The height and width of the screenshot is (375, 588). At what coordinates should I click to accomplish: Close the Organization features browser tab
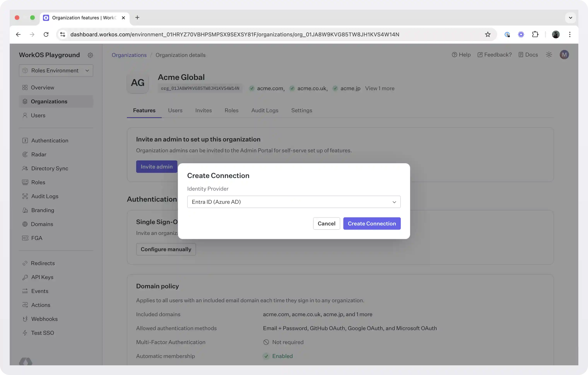coord(123,18)
